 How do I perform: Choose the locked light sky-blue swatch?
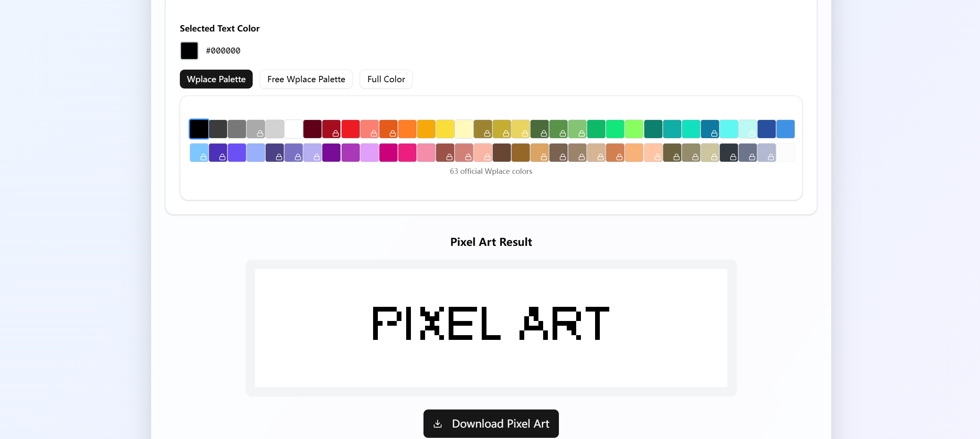[199, 153]
